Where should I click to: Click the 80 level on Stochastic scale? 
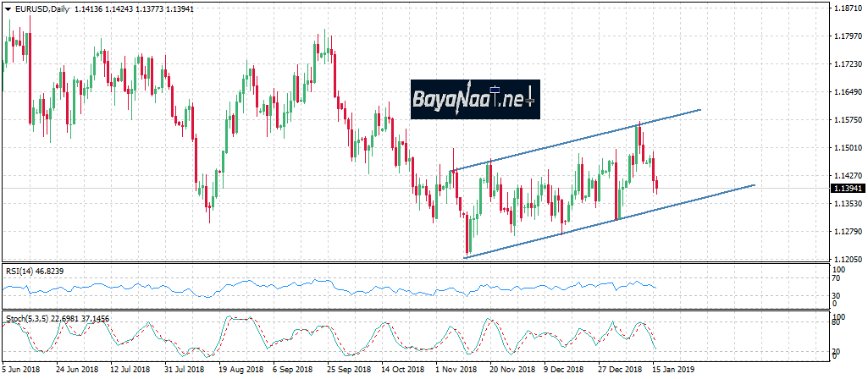(x=839, y=322)
